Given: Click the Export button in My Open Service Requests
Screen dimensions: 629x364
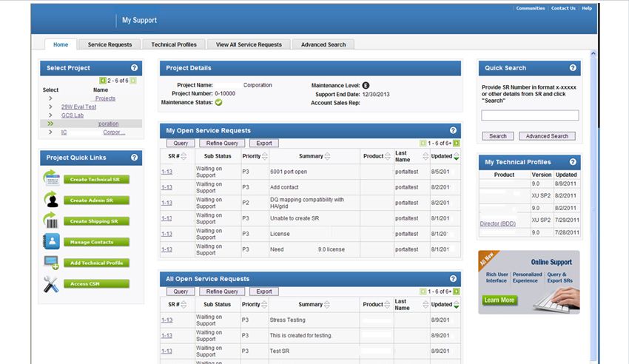Looking at the screenshot, I should pos(264,143).
